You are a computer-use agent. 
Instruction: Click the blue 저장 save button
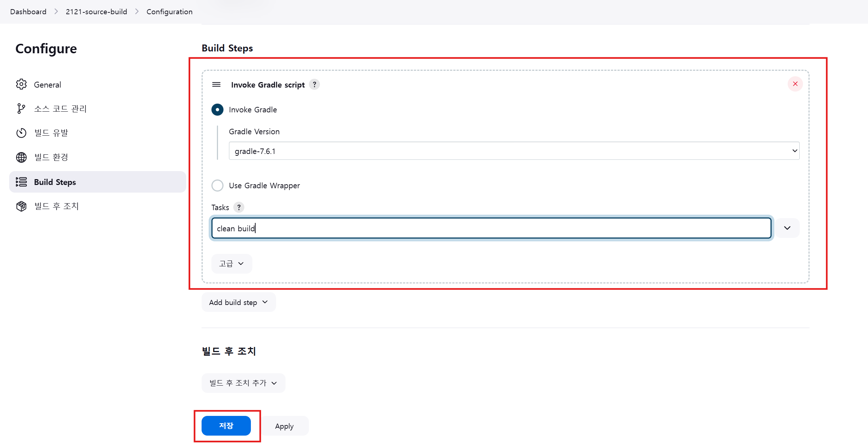pos(226,426)
